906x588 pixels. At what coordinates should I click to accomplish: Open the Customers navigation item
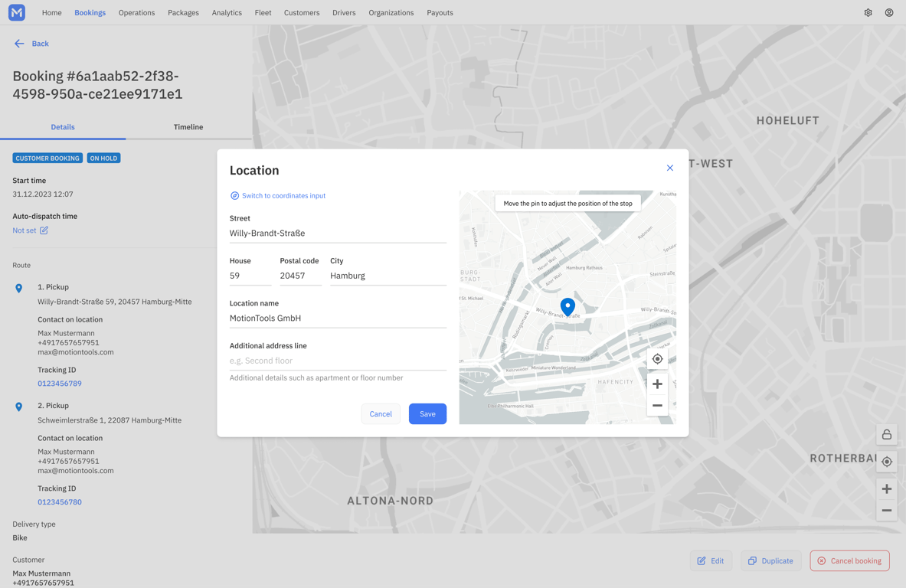[302, 13]
